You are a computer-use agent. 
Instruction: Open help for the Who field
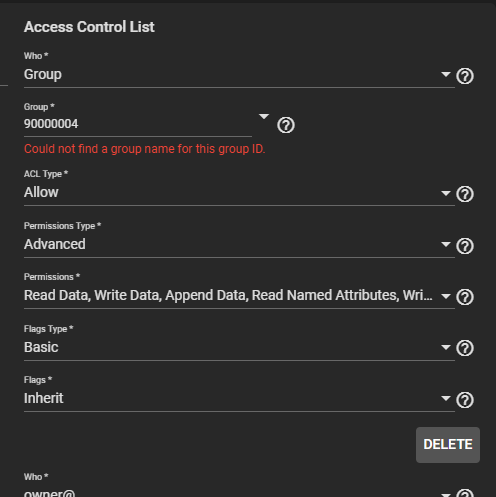[465, 76]
